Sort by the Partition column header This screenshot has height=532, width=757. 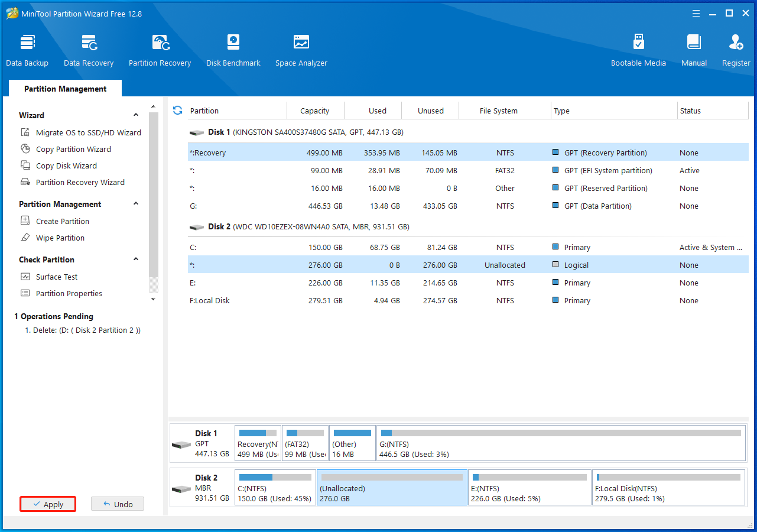point(236,111)
